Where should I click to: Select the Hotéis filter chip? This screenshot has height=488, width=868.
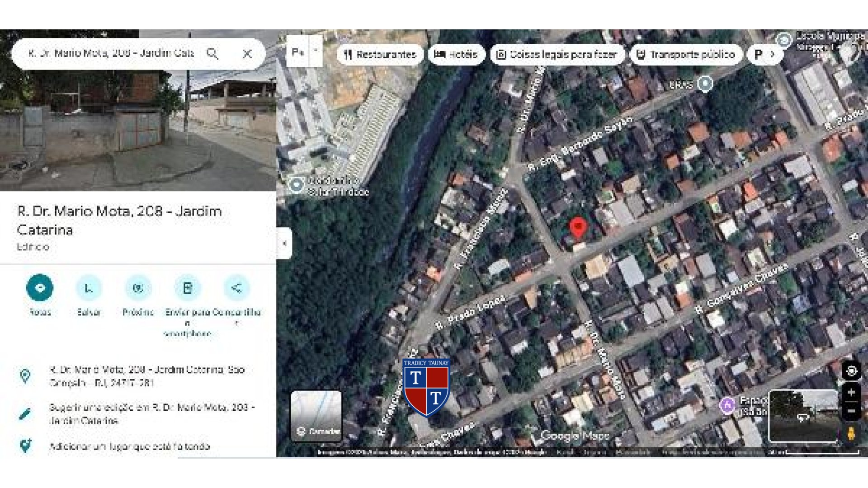tap(456, 55)
